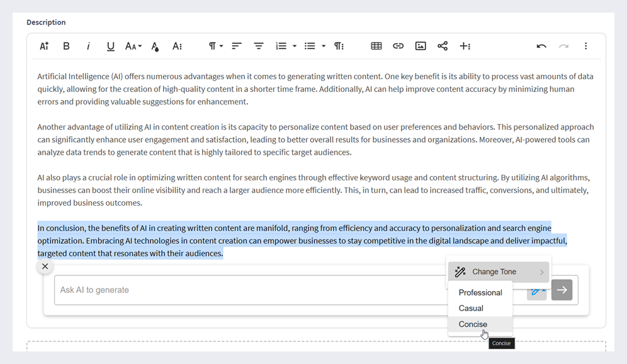Viewport: 627px width, 364px height.
Task: Insert an unordered bullet list
Action: (310, 47)
